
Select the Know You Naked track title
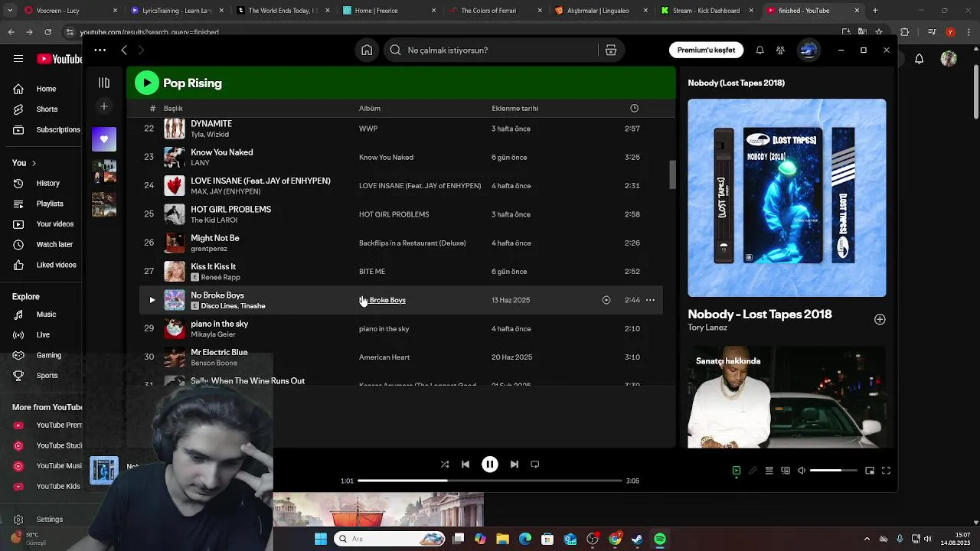pyautogui.click(x=221, y=152)
